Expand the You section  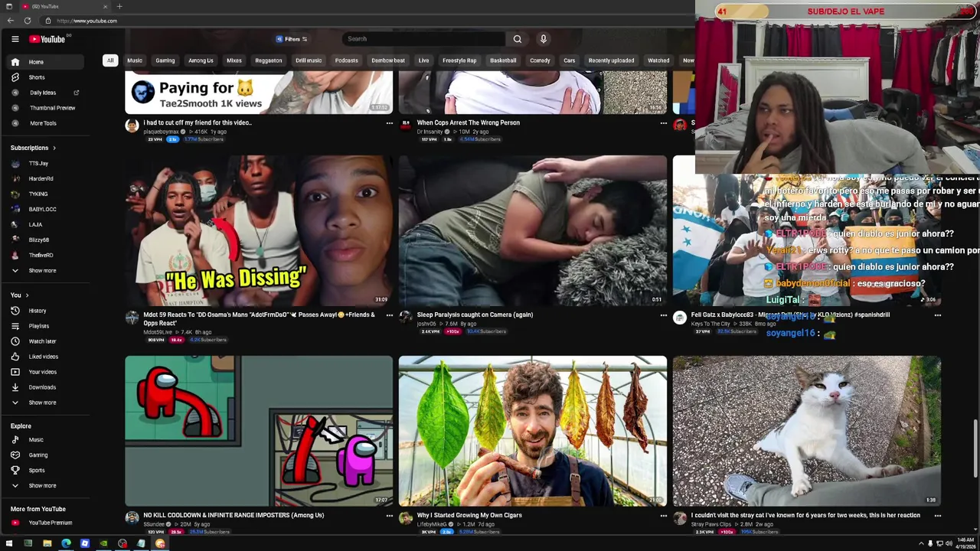click(20, 295)
